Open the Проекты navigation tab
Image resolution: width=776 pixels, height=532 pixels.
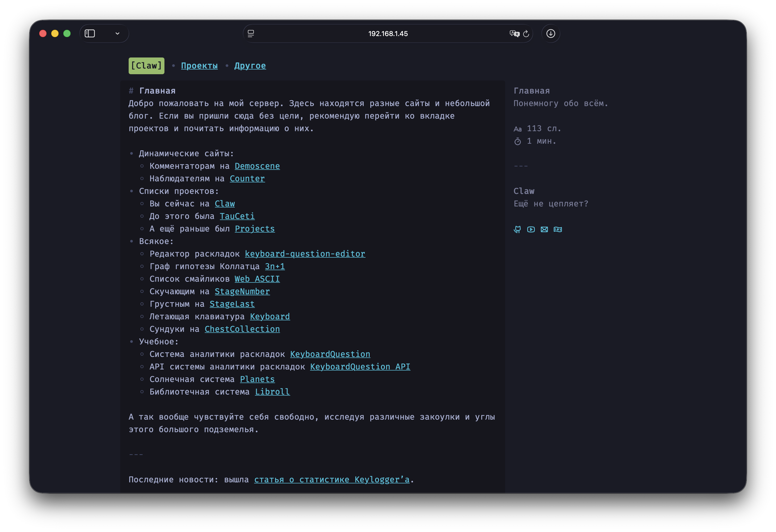point(199,66)
